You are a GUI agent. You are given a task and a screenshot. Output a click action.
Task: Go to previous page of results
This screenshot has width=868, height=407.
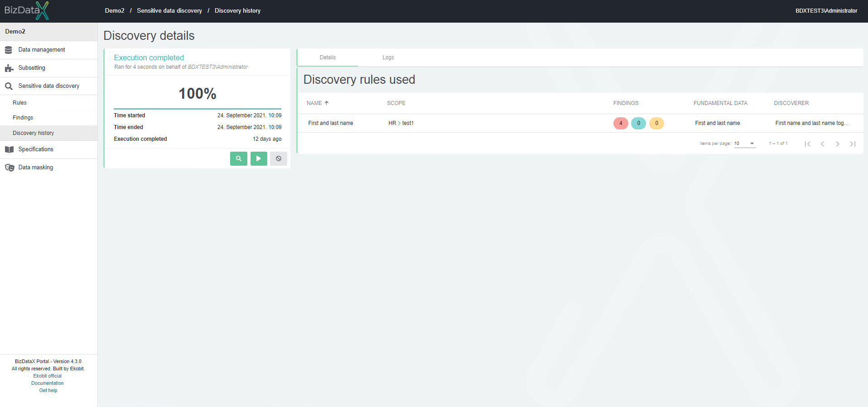(822, 144)
